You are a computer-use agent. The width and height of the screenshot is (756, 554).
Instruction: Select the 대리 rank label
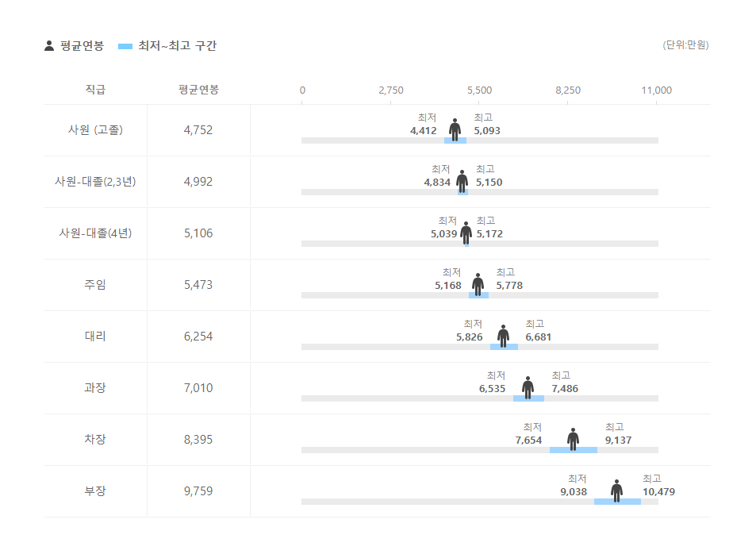point(95,337)
